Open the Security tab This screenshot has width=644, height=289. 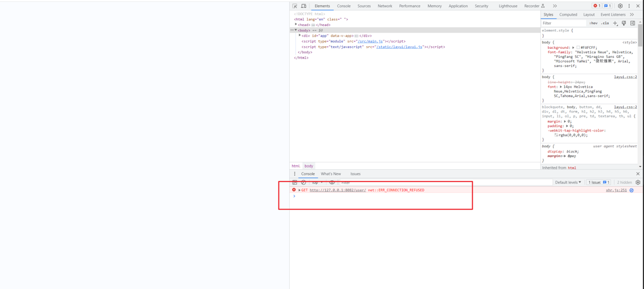pyautogui.click(x=481, y=6)
